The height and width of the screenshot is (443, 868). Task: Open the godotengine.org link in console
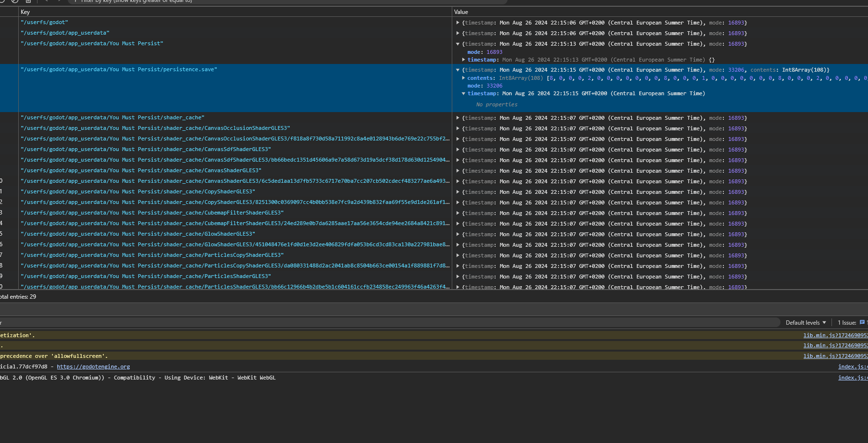tap(93, 367)
